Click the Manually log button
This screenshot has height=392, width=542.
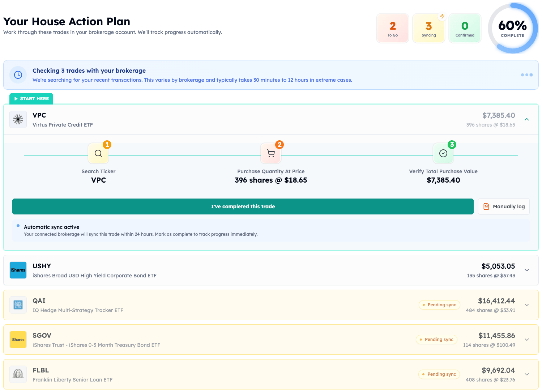504,206
